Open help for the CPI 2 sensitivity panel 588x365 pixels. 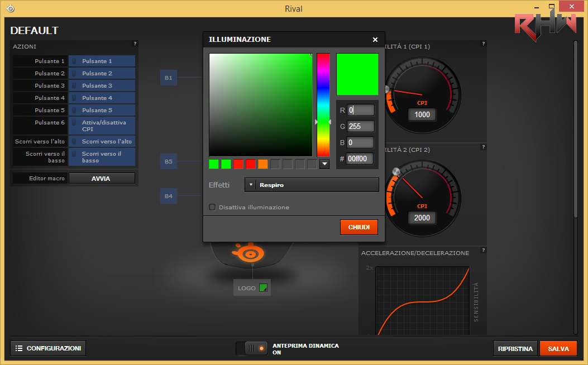click(484, 147)
